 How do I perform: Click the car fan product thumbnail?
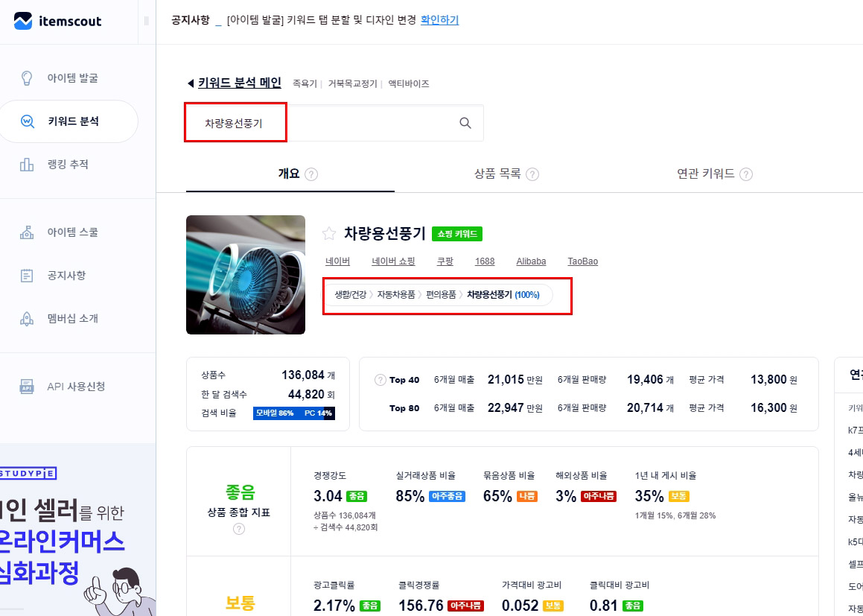246,275
